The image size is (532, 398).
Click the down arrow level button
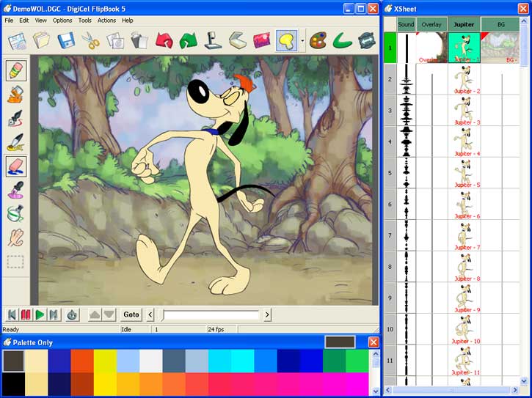[109, 315]
